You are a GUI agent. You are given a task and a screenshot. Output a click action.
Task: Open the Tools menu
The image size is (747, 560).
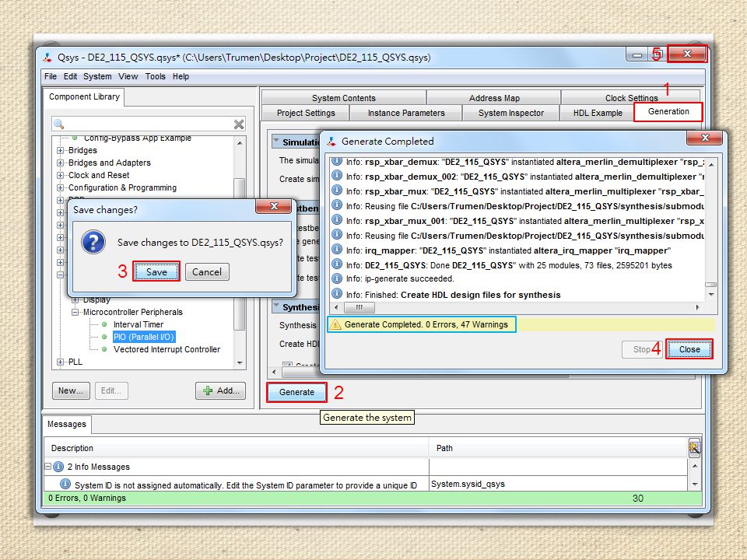pyautogui.click(x=156, y=76)
